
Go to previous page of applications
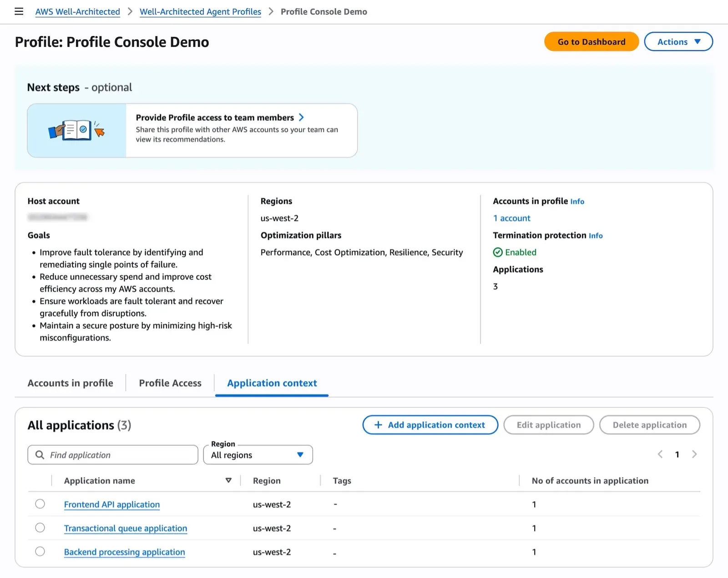[660, 454]
